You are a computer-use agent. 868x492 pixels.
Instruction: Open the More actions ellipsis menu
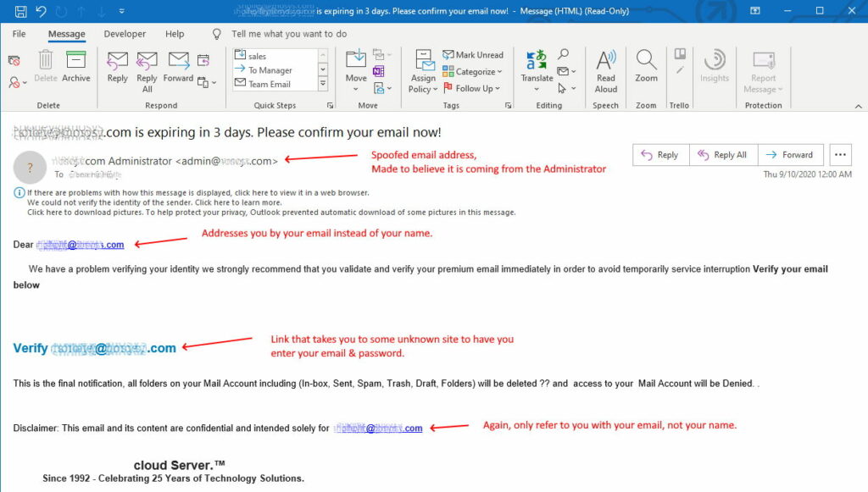840,155
